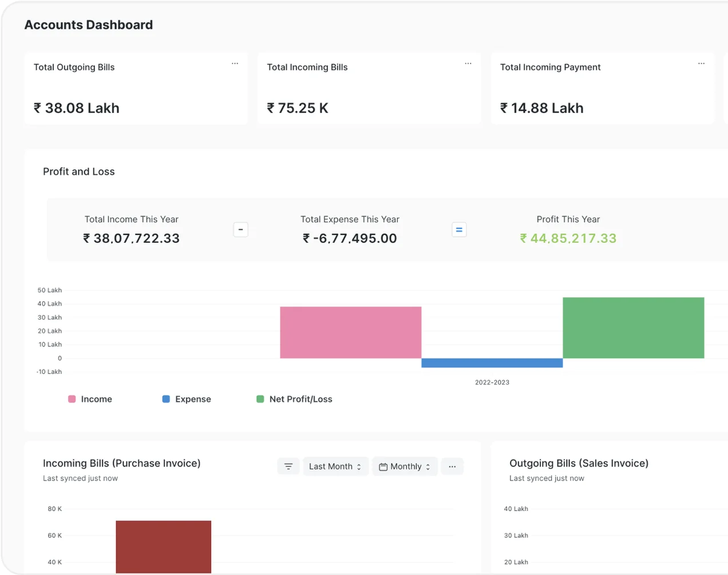
Task: Click the Profit and Loss heading
Action: pyautogui.click(x=79, y=172)
